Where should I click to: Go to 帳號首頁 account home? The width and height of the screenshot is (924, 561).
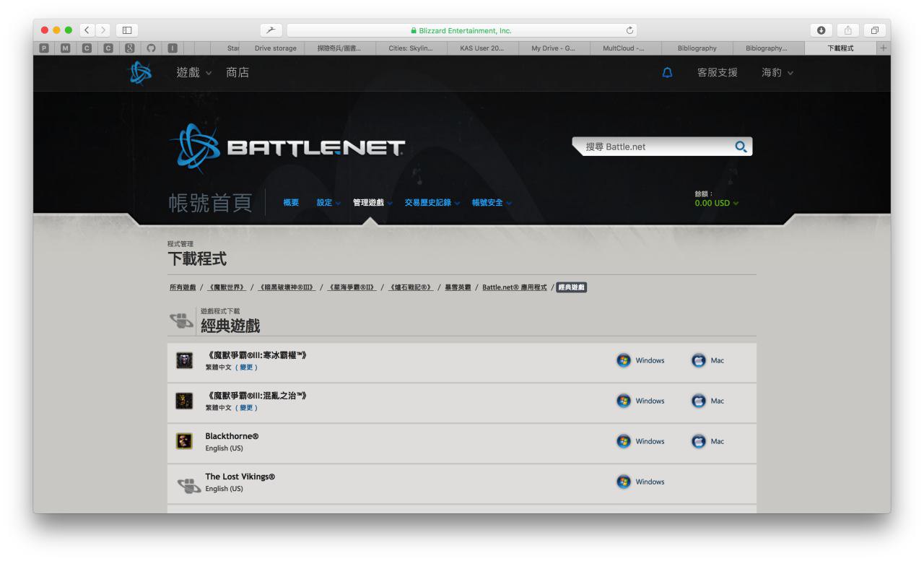tap(211, 203)
